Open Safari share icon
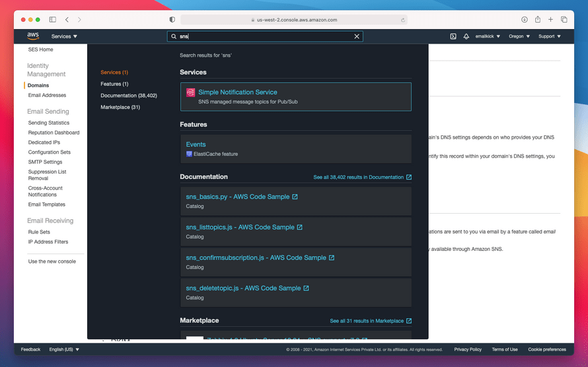Screen dimensions: 588x367 point(537,19)
